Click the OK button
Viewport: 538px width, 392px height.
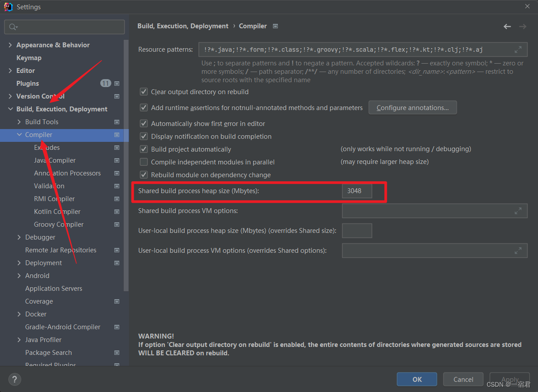(x=417, y=379)
